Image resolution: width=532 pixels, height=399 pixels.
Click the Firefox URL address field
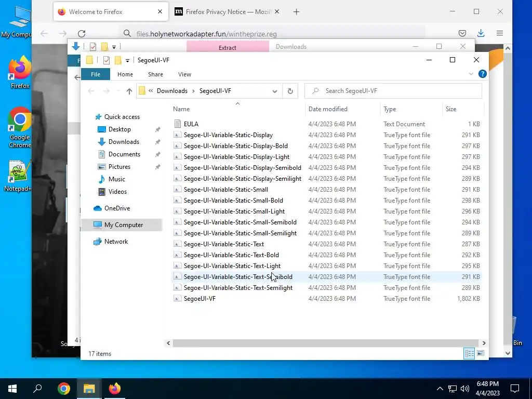pyautogui.click(x=271, y=34)
